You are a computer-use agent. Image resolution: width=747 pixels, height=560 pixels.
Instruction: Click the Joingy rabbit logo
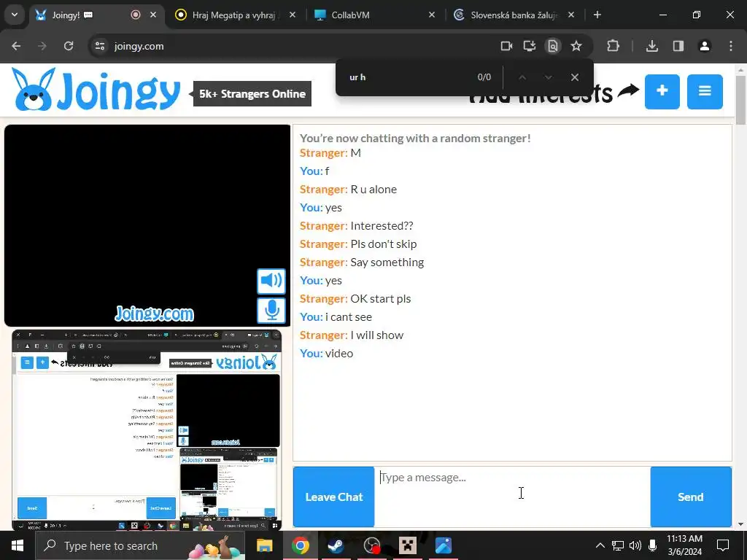click(x=96, y=90)
